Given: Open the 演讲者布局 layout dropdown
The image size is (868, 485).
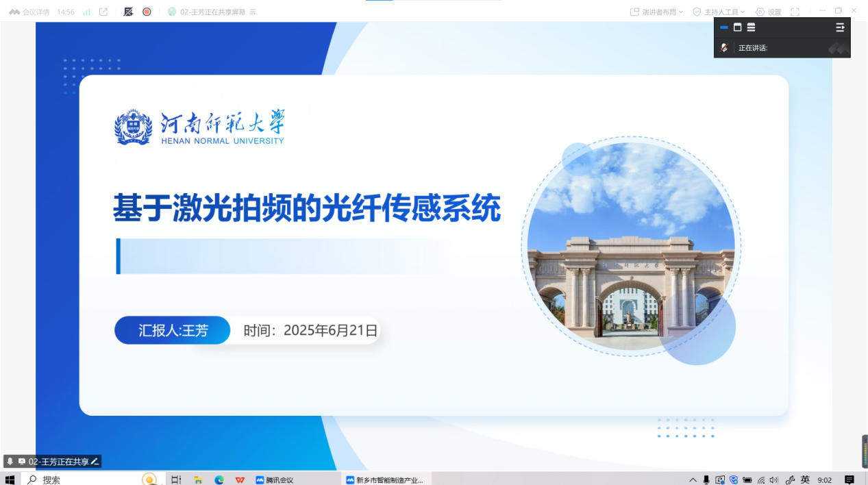Looking at the screenshot, I should point(656,12).
